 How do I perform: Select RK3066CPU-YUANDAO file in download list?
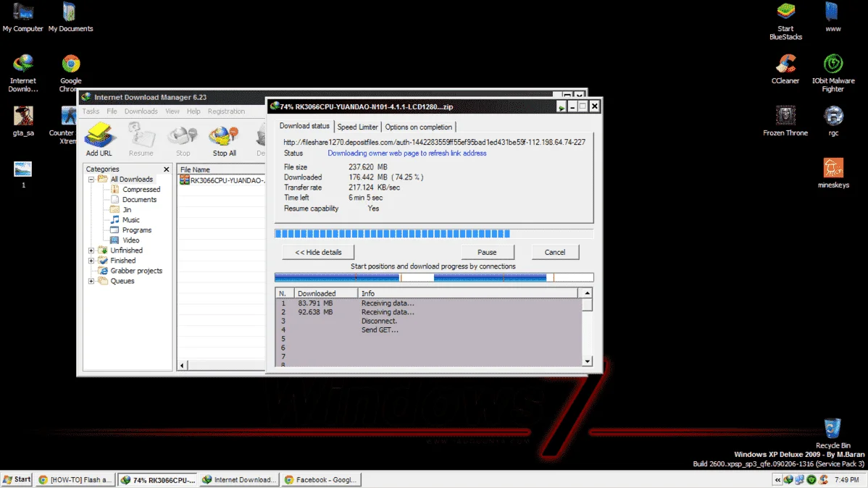pos(222,180)
